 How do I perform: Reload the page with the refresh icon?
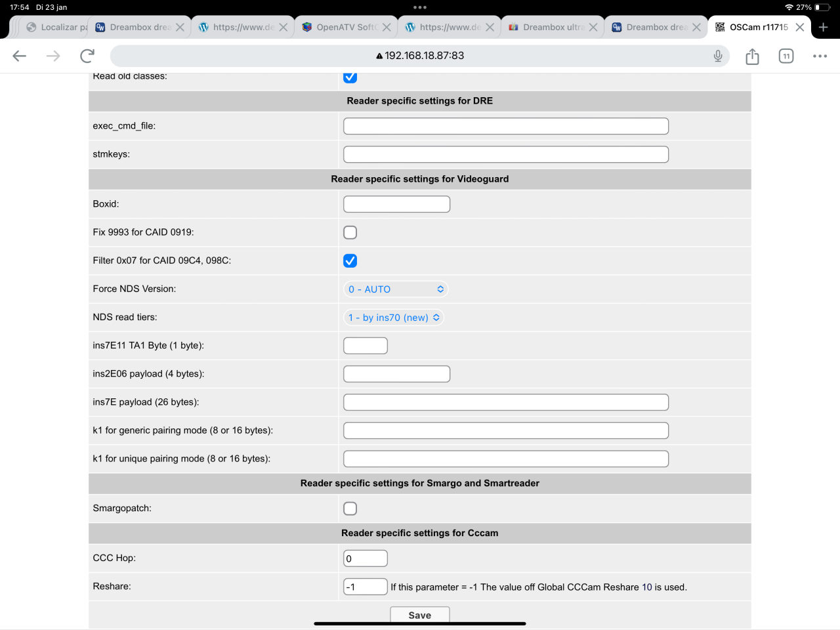point(87,56)
